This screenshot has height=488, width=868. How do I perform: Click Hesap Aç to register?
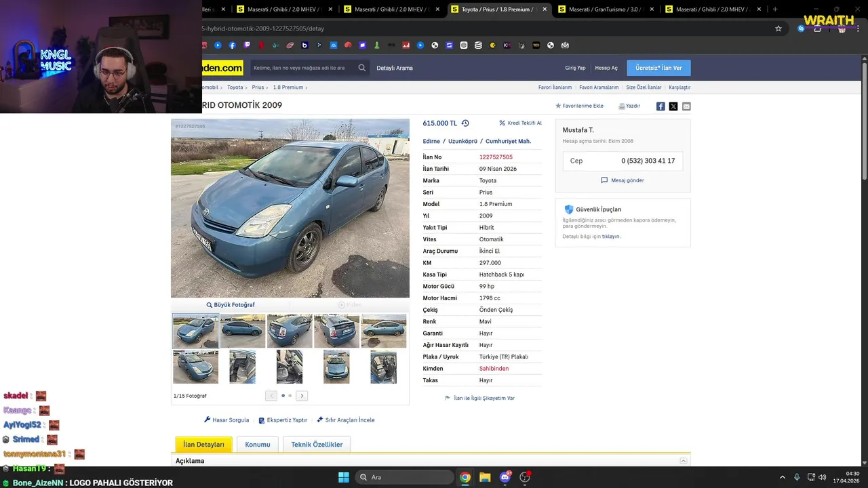point(606,68)
